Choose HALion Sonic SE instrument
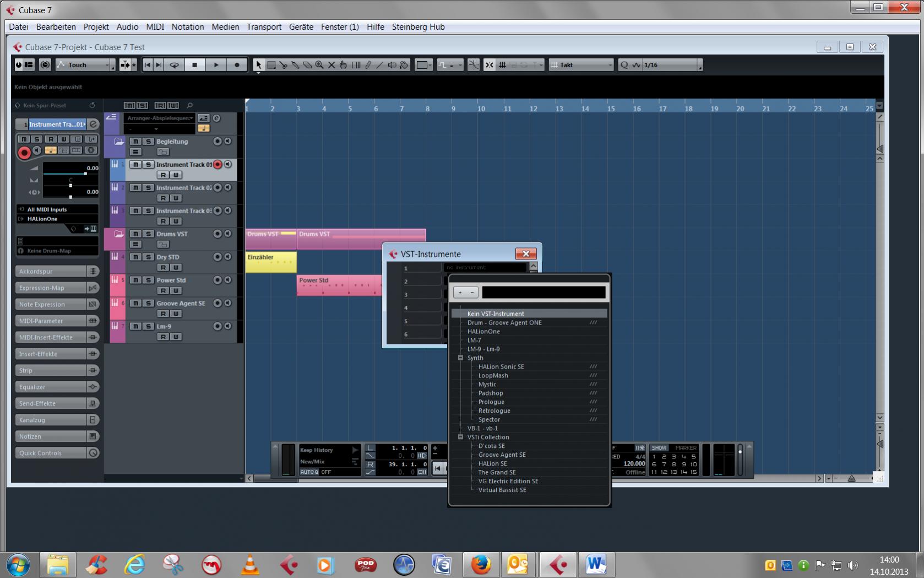Image resolution: width=924 pixels, height=578 pixels. (x=501, y=366)
